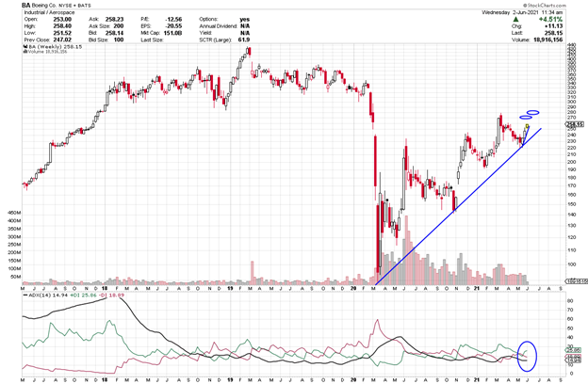Click the P/E value -12.56

coord(173,19)
